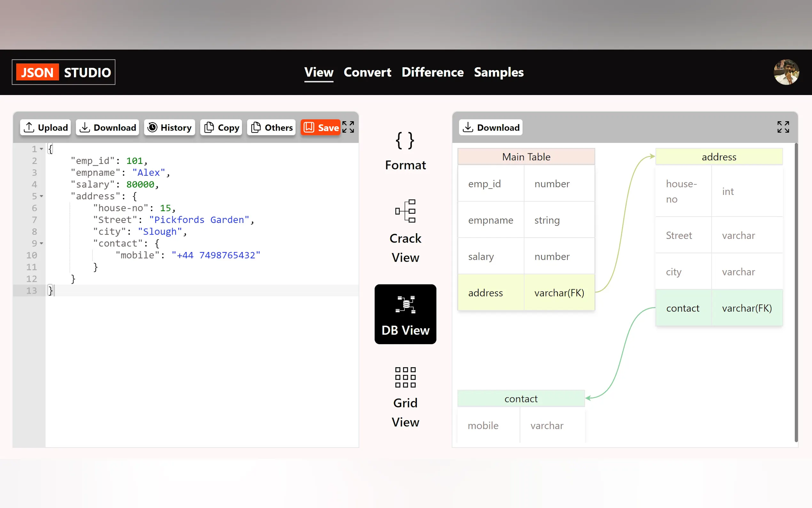
Task: Go to the Difference tab
Action: 432,72
